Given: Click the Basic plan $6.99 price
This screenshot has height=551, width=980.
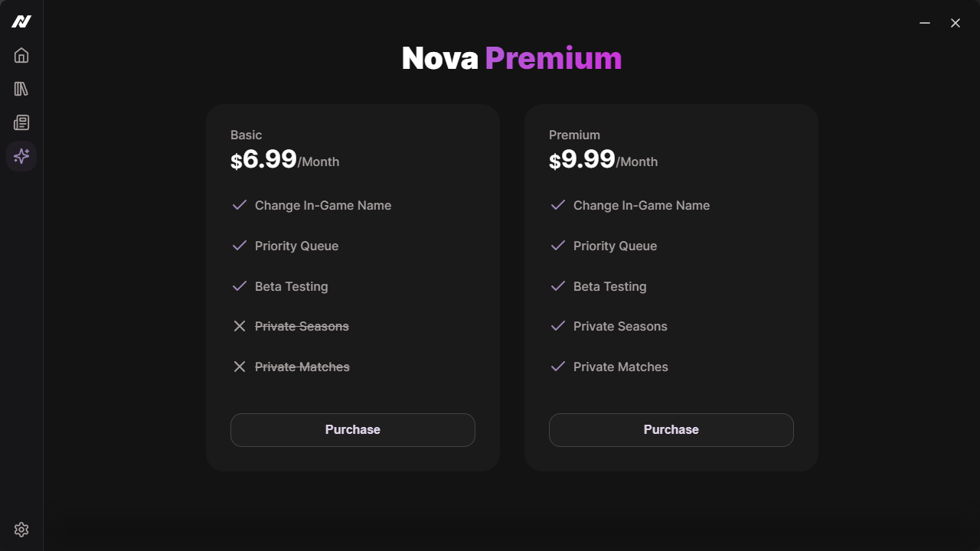Looking at the screenshot, I should 264,159.
